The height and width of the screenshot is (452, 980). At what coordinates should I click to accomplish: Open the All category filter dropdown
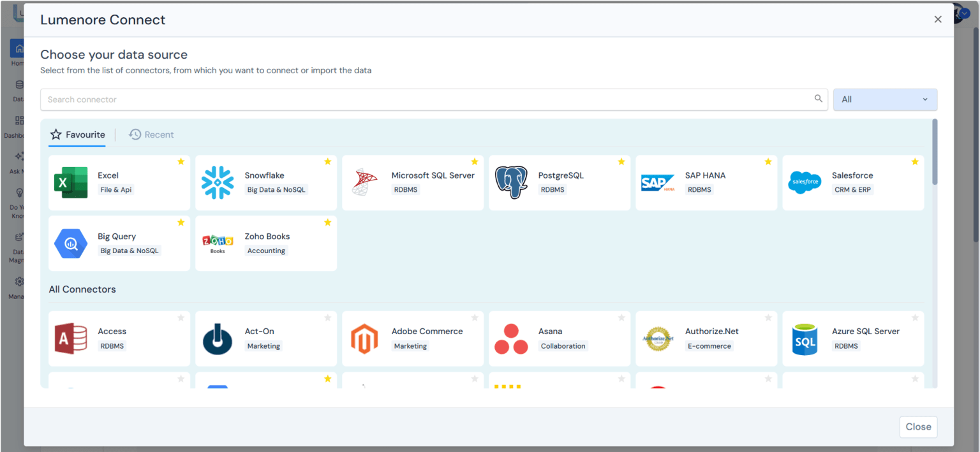885,99
